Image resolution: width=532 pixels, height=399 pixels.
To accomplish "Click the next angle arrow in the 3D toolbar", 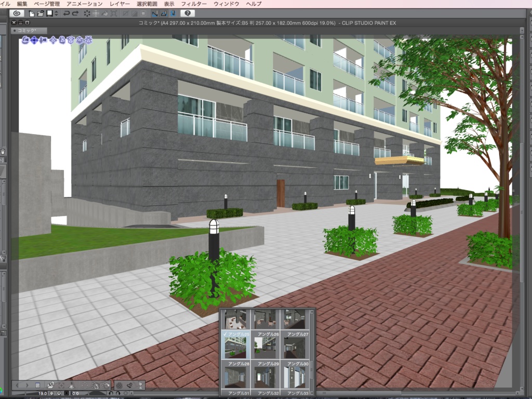I will pos(27,385).
